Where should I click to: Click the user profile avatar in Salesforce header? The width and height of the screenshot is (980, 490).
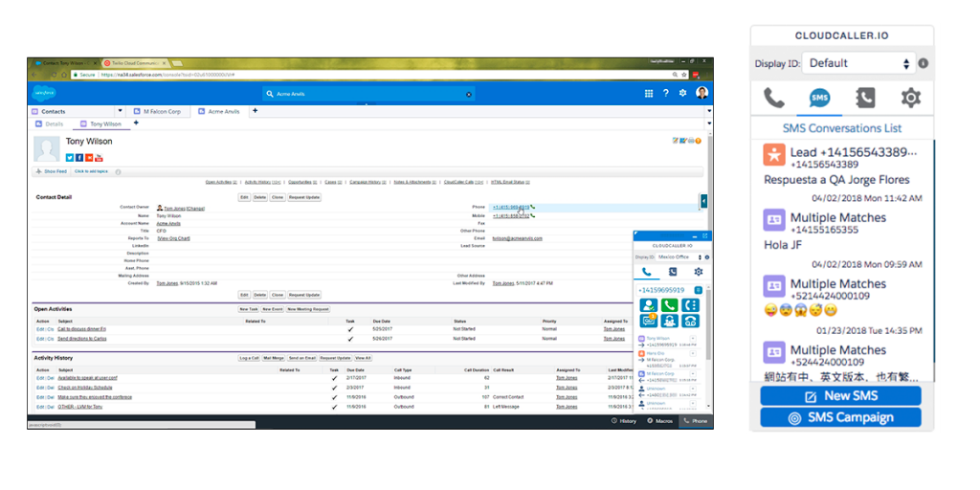[702, 93]
